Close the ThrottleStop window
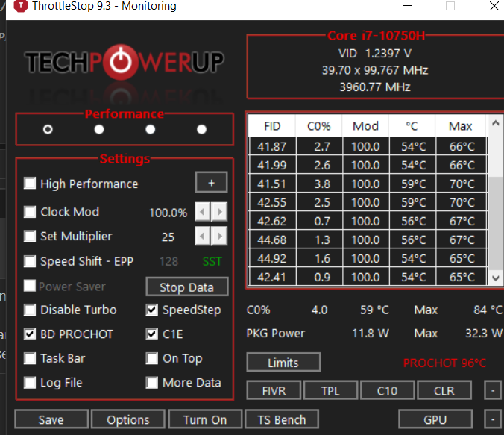The height and width of the screenshot is (435, 504). [x=494, y=6]
